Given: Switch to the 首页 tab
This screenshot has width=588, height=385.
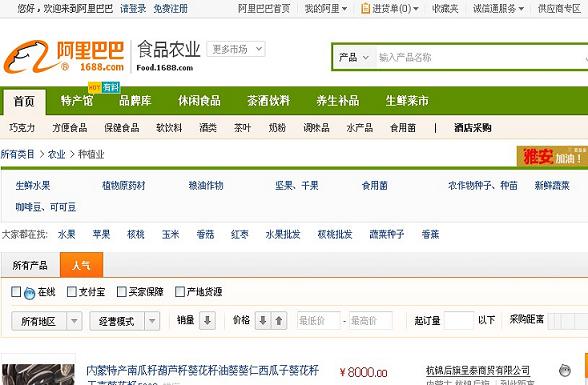Looking at the screenshot, I should (24, 102).
